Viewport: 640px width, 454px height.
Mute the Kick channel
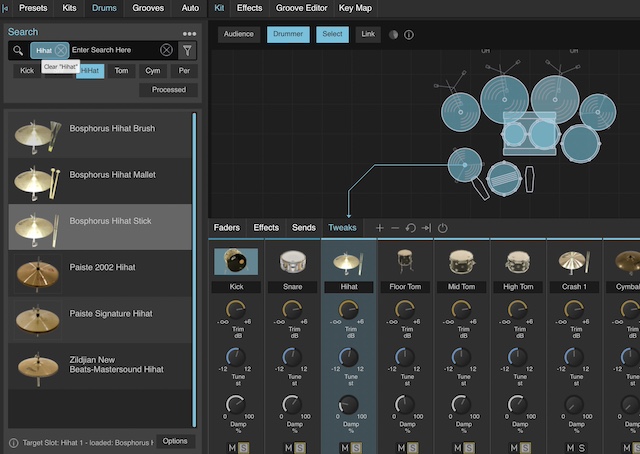231,447
